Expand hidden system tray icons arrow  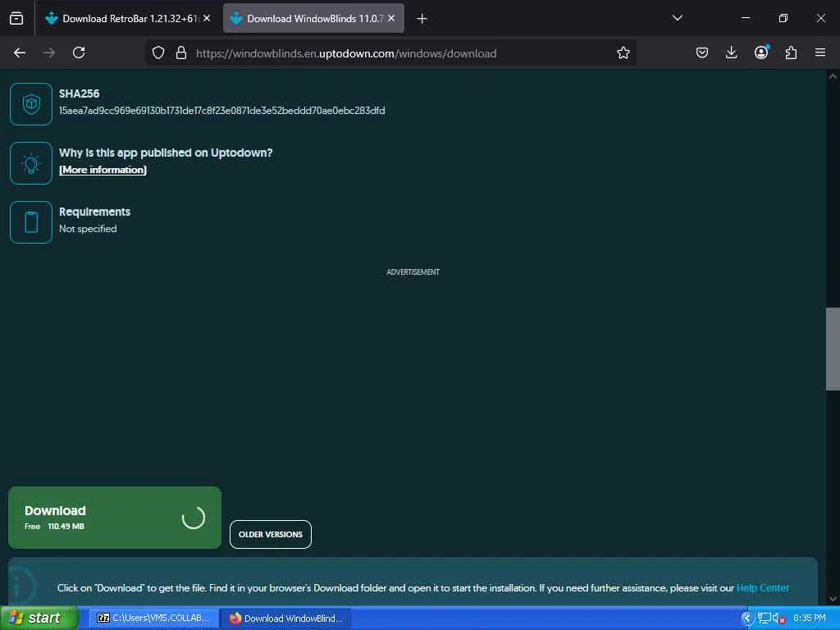747,619
